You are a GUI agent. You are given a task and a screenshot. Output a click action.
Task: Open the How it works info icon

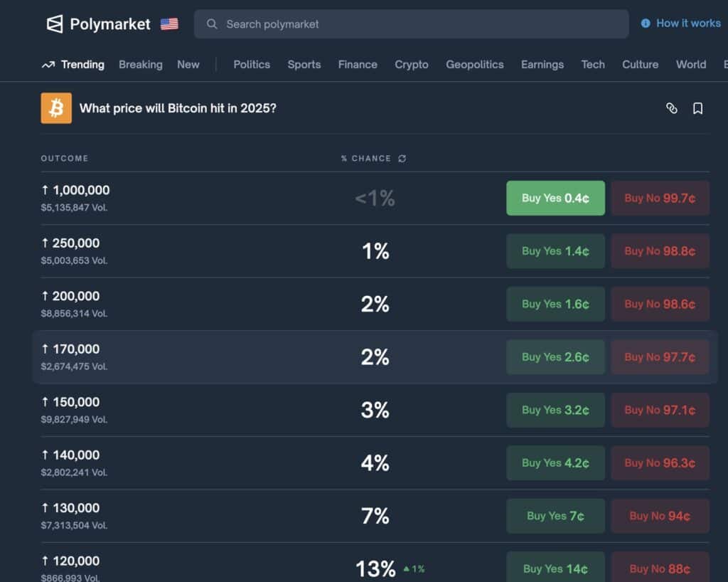tap(646, 23)
